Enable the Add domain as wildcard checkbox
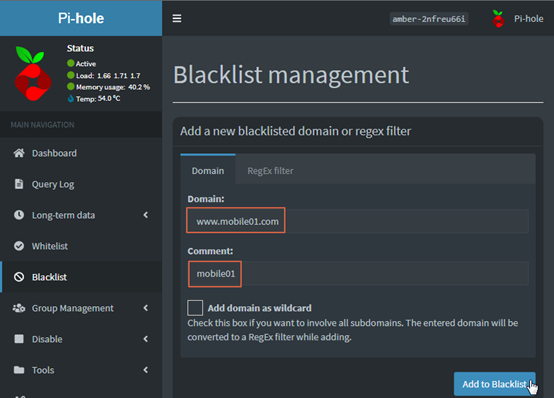 [195, 308]
